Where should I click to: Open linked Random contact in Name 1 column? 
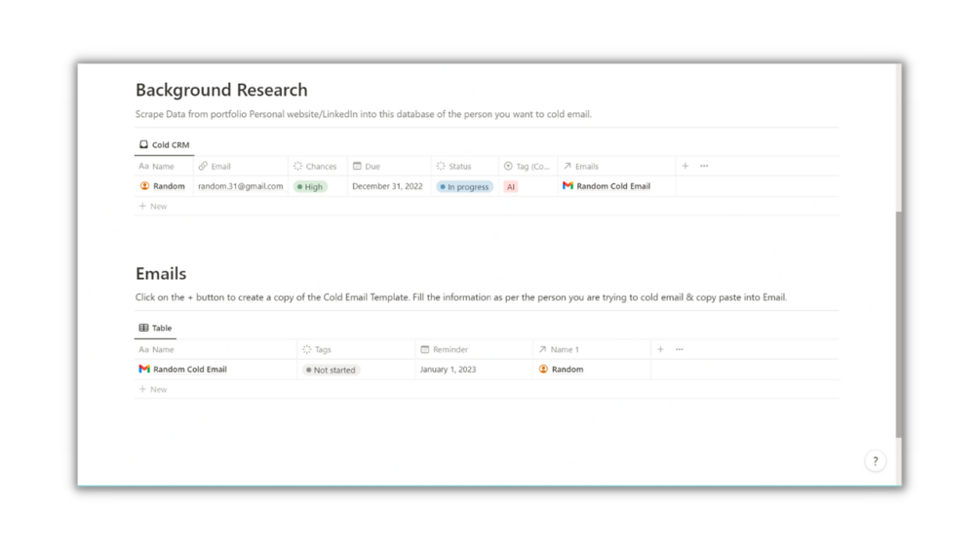568,370
